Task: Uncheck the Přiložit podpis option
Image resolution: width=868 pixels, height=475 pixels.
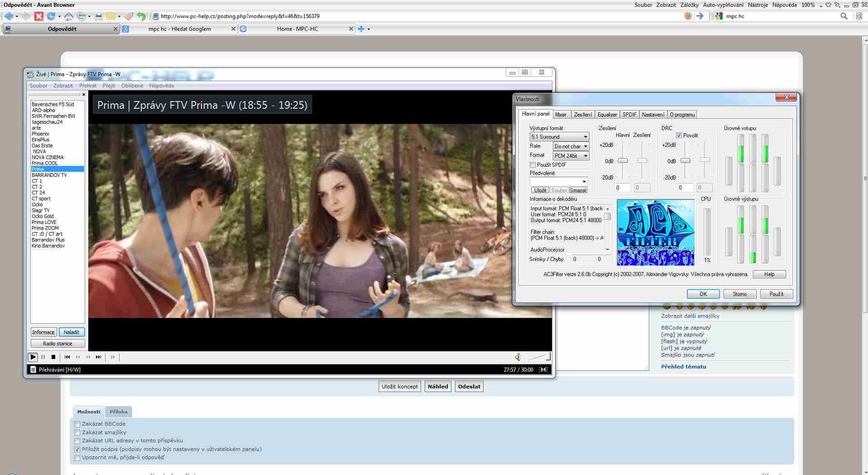Action: click(x=77, y=449)
